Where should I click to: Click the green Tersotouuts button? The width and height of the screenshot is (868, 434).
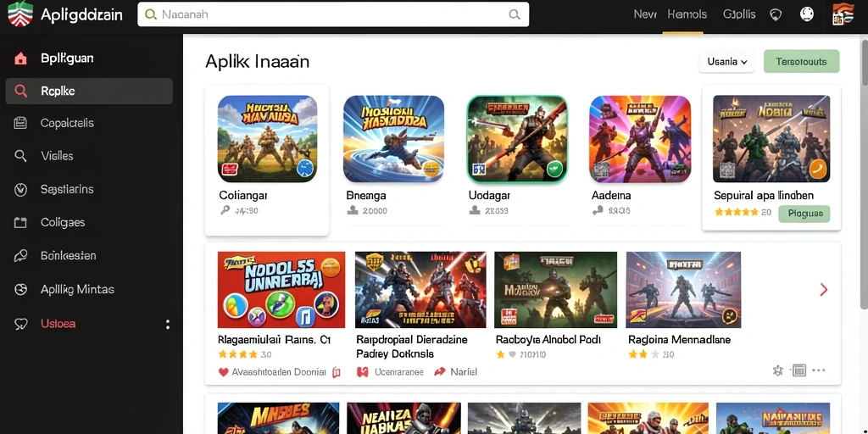pos(801,61)
